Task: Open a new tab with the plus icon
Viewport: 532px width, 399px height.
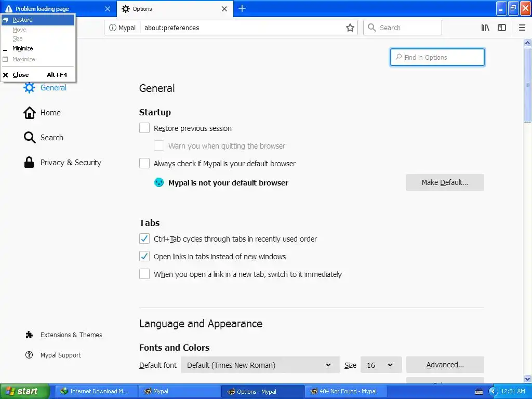Action: point(242,8)
